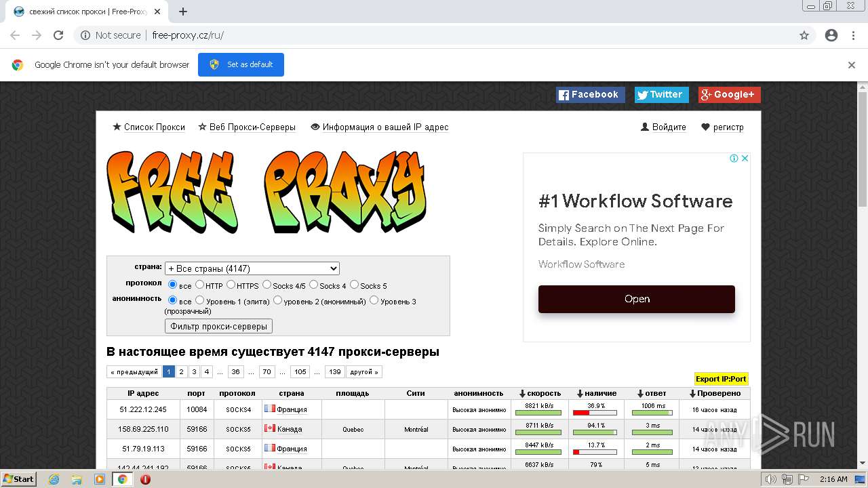Select анонимность все radio button
The width and height of the screenshot is (868, 488).
(172, 300)
